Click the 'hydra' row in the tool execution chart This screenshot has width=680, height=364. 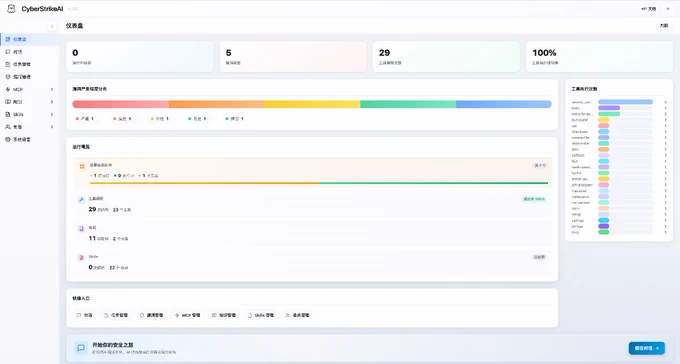[x=618, y=173]
